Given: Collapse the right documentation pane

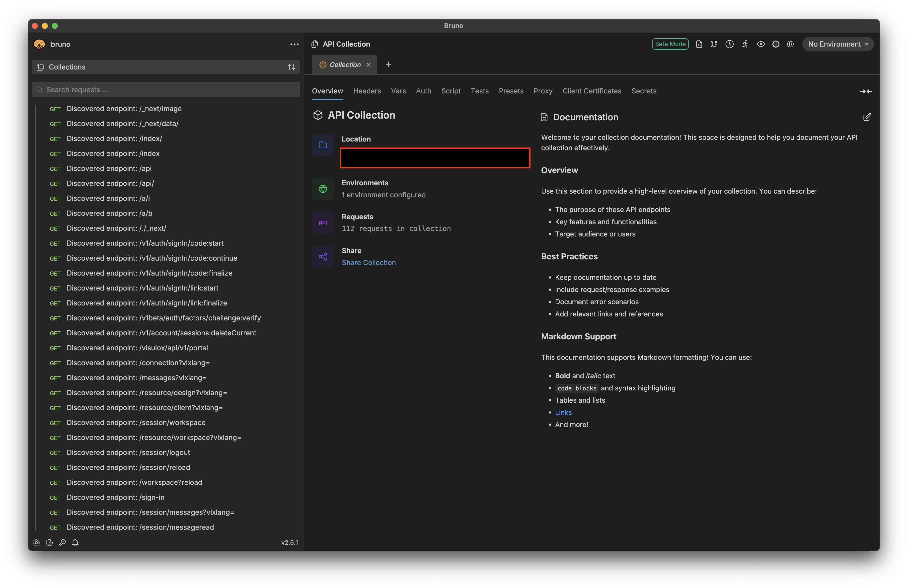Looking at the screenshot, I should point(866,91).
